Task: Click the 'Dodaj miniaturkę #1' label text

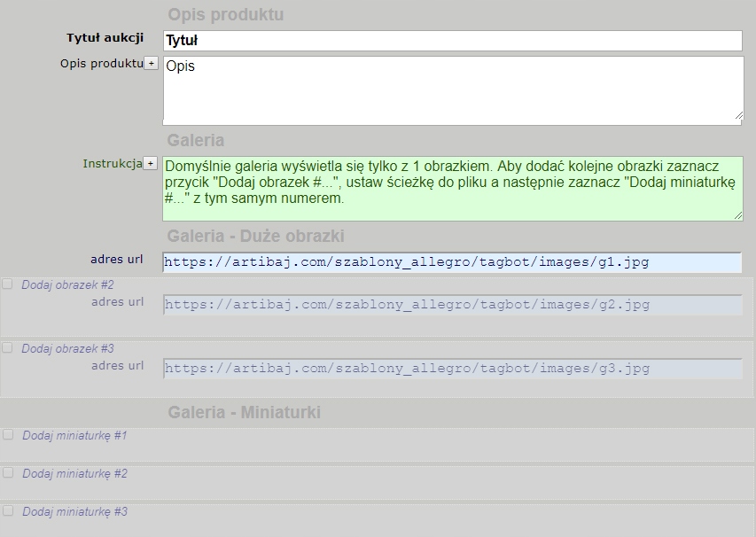Action: (x=74, y=436)
